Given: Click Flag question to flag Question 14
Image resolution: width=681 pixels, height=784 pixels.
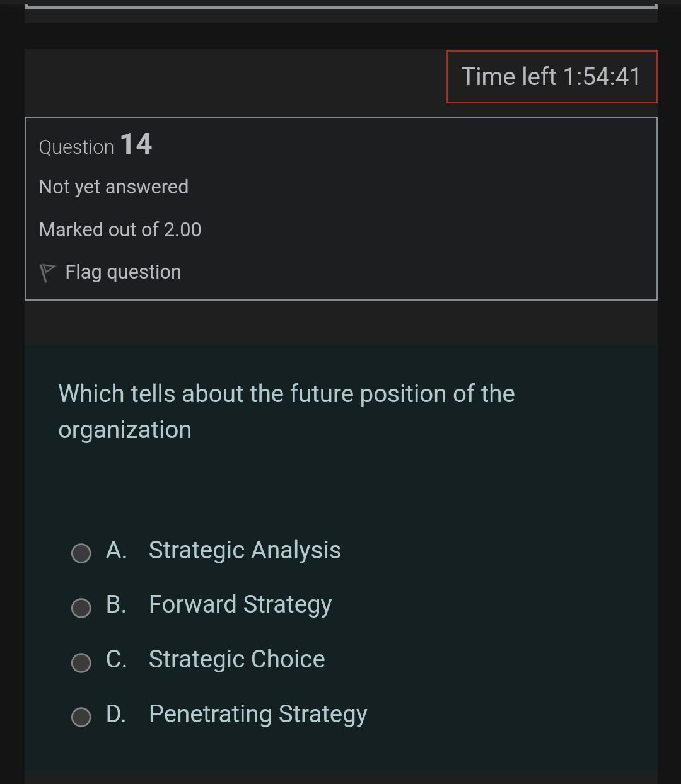Looking at the screenshot, I should tap(123, 272).
